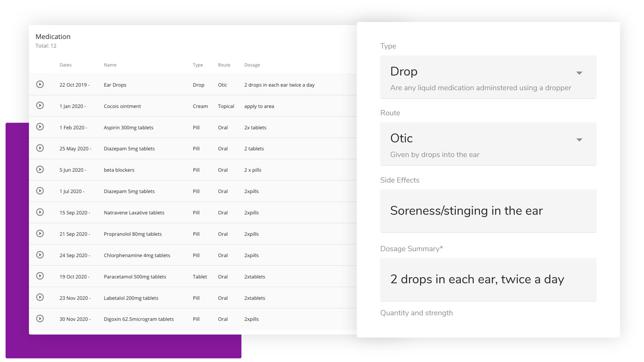This screenshot has width=644, height=362.
Task: Select the Ear Drops name cell
Action: point(115,85)
